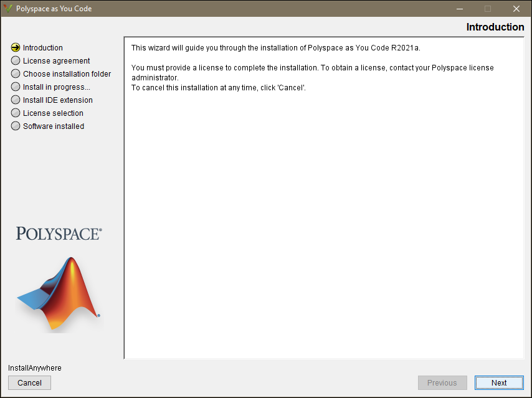Click the POLYSPACE wordmark logo

coord(58,233)
